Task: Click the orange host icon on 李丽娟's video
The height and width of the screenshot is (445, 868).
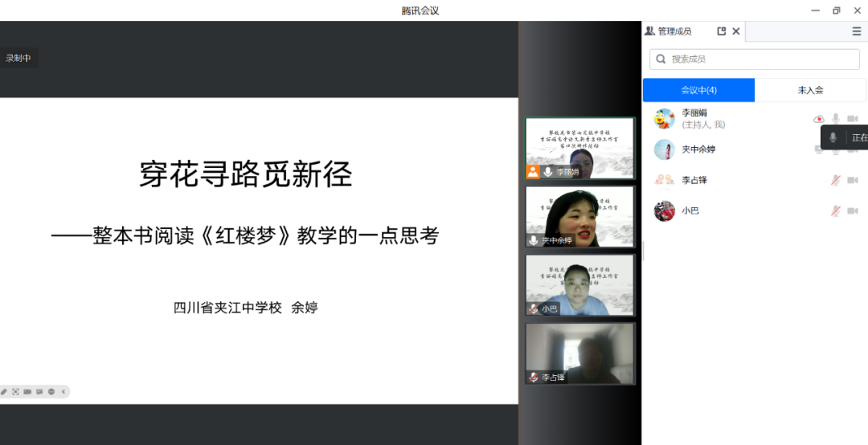Action: [533, 172]
